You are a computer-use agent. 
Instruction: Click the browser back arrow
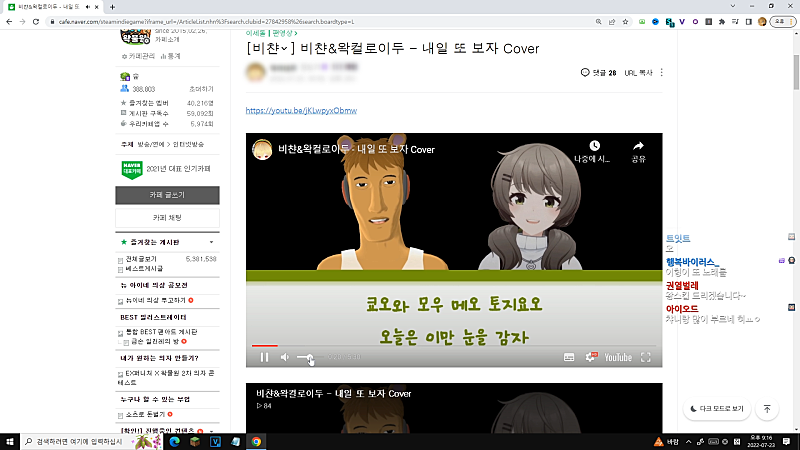[9, 22]
